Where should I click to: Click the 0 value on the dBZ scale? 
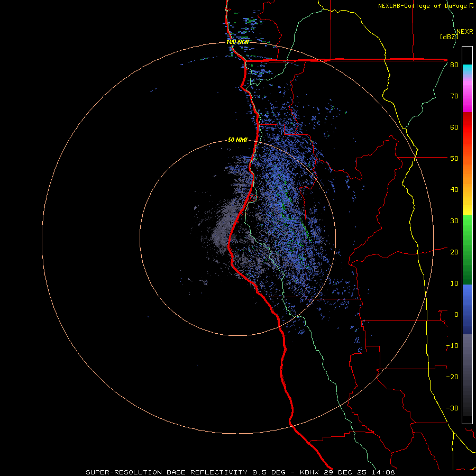456,315
